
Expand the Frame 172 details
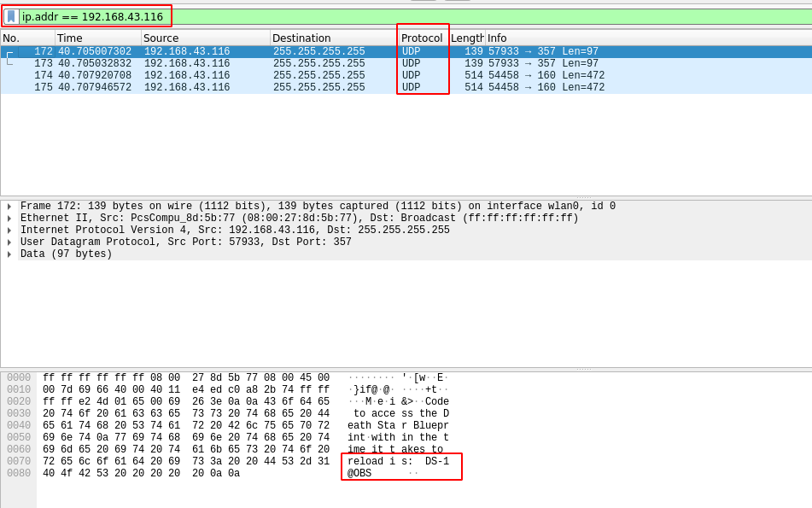click(x=9, y=206)
